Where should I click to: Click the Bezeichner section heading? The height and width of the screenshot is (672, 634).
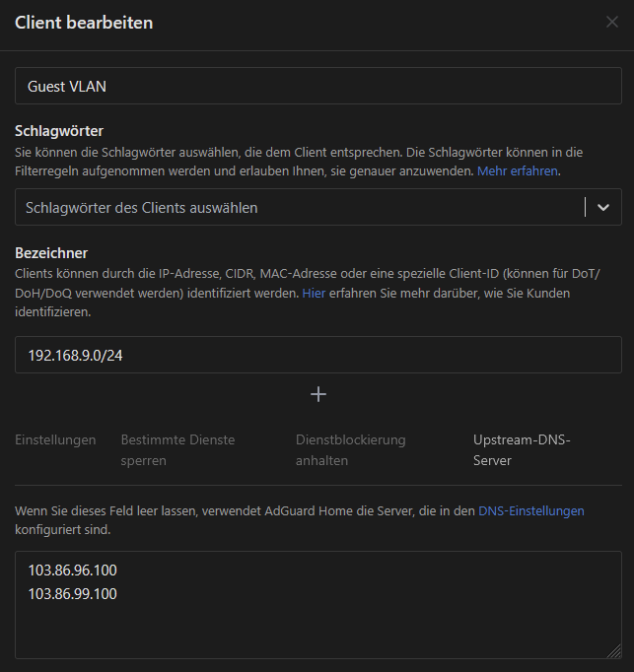point(51,253)
